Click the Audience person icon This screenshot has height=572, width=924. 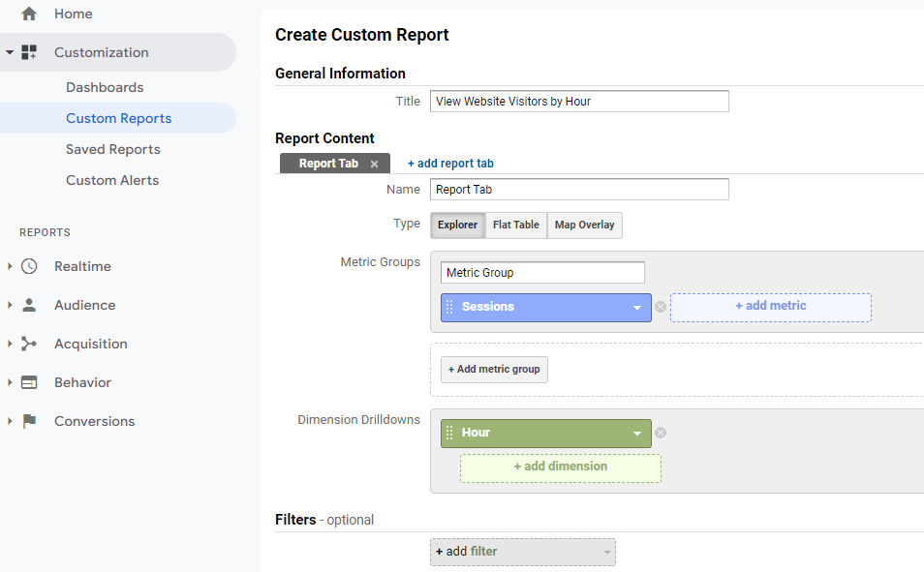pos(29,305)
